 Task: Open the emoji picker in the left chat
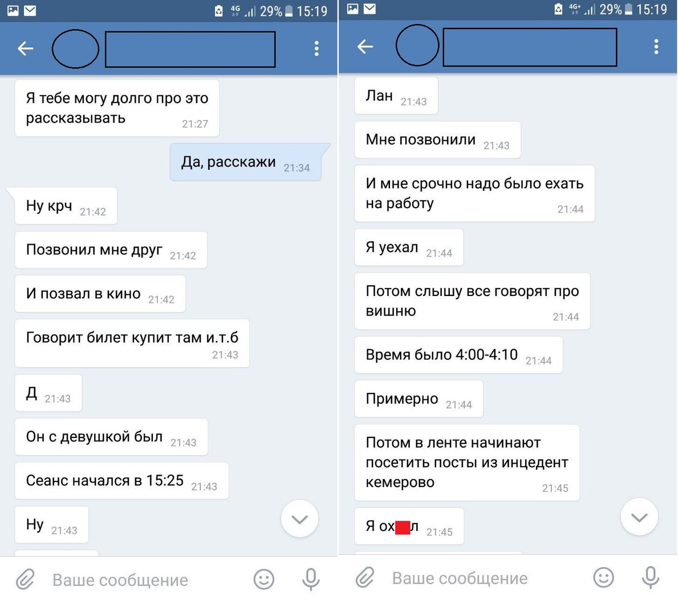pyautogui.click(x=264, y=579)
